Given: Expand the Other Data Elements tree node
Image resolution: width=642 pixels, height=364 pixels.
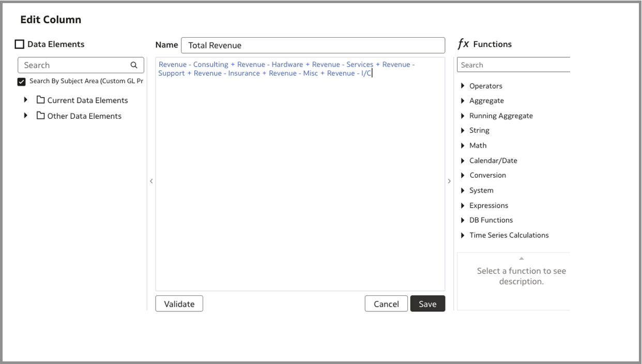Looking at the screenshot, I should click(25, 116).
